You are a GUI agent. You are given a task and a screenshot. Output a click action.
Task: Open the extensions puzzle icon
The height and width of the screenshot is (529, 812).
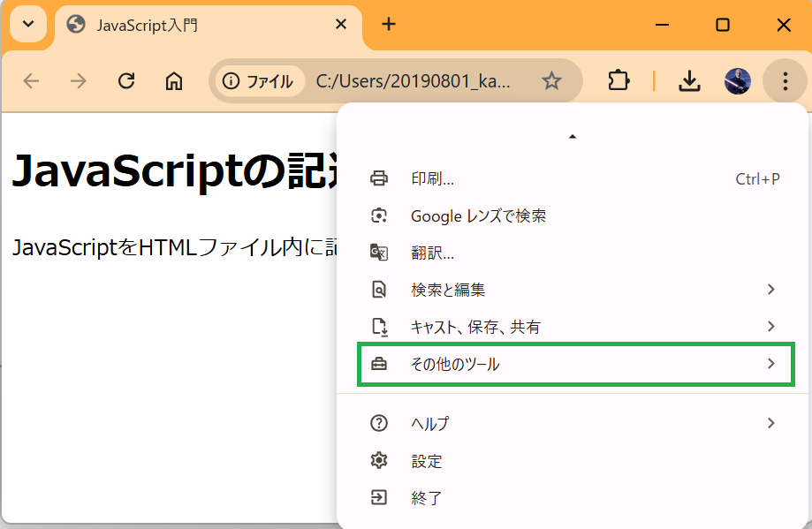pyautogui.click(x=618, y=81)
